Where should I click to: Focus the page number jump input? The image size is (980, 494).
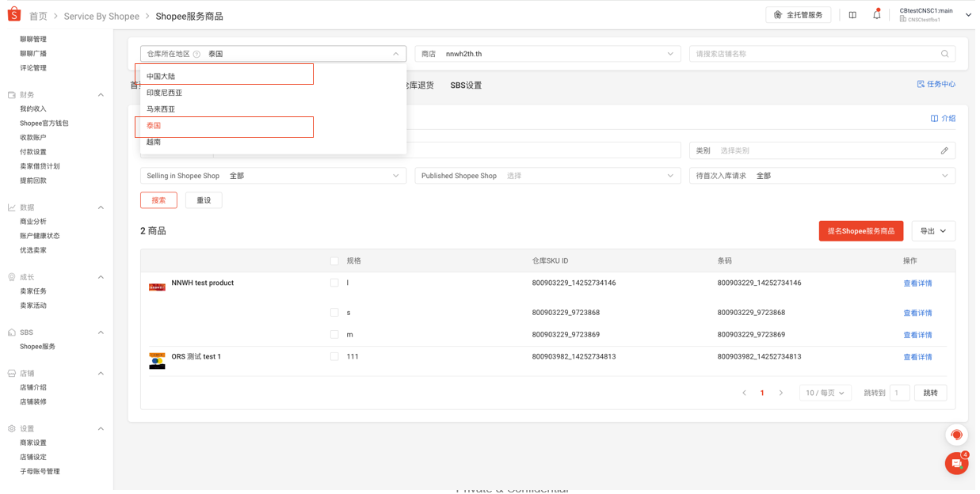(899, 393)
